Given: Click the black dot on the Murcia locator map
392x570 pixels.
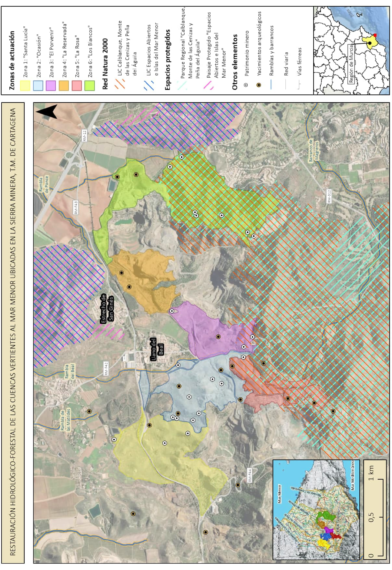Looking at the screenshot, I should pyautogui.click(x=370, y=43).
